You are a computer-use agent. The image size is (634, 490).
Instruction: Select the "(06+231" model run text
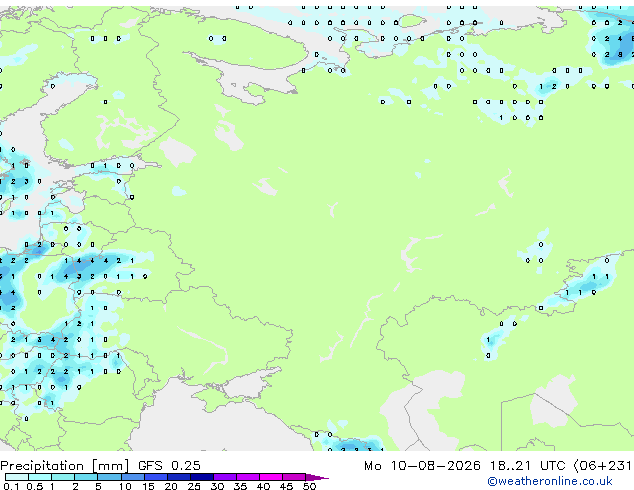click(x=603, y=466)
